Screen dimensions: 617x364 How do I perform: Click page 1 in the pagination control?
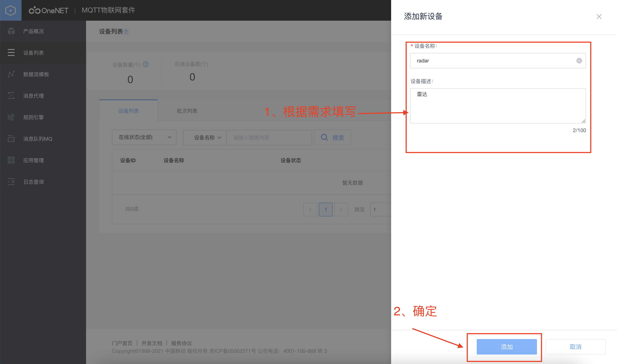(x=325, y=209)
